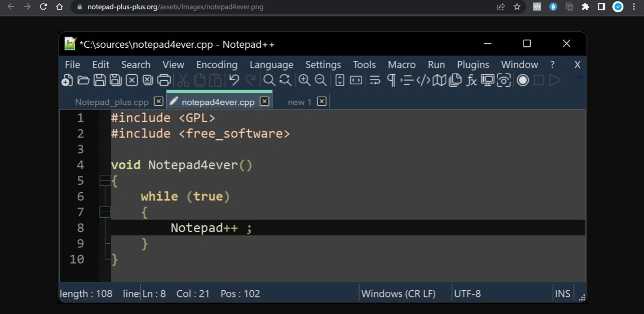Open the question mark help menu
The image size is (644, 314).
(552, 65)
